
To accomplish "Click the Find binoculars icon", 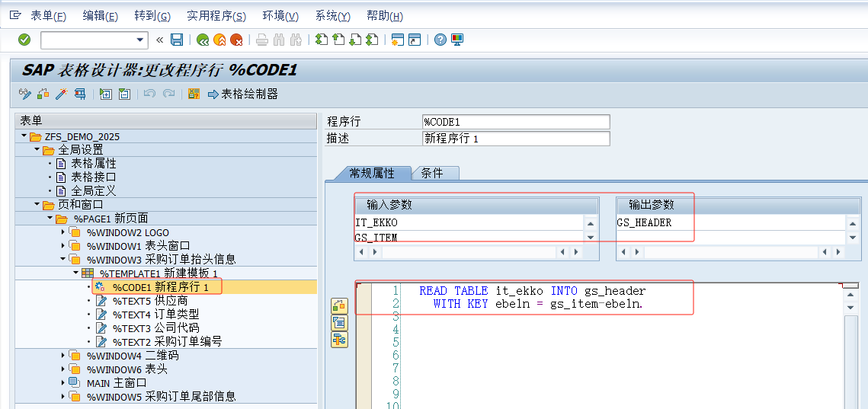I will [x=279, y=40].
